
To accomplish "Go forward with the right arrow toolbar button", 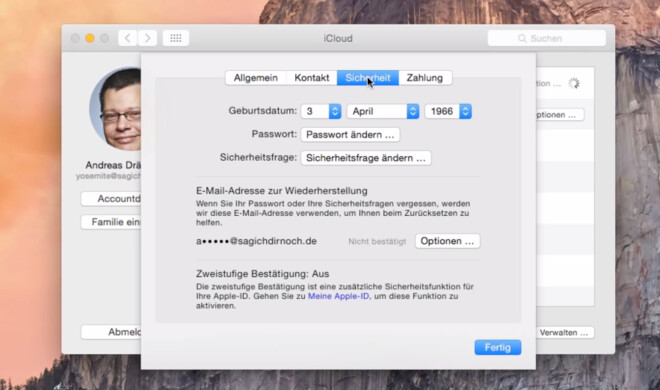I will (147, 38).
